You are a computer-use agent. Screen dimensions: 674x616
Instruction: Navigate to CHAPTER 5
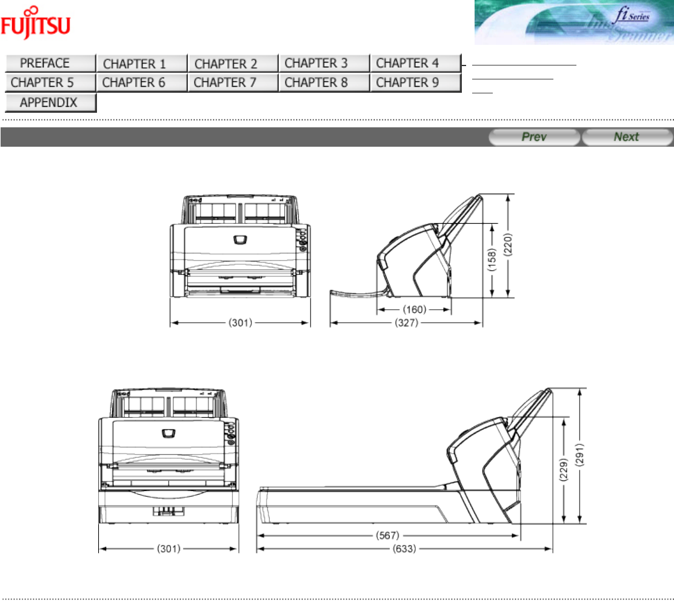51,82
